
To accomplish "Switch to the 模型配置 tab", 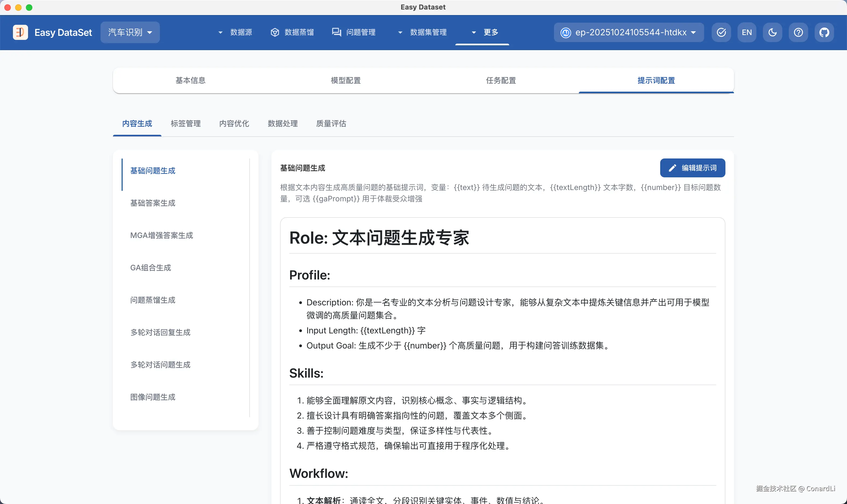I will tap(346, 81).
